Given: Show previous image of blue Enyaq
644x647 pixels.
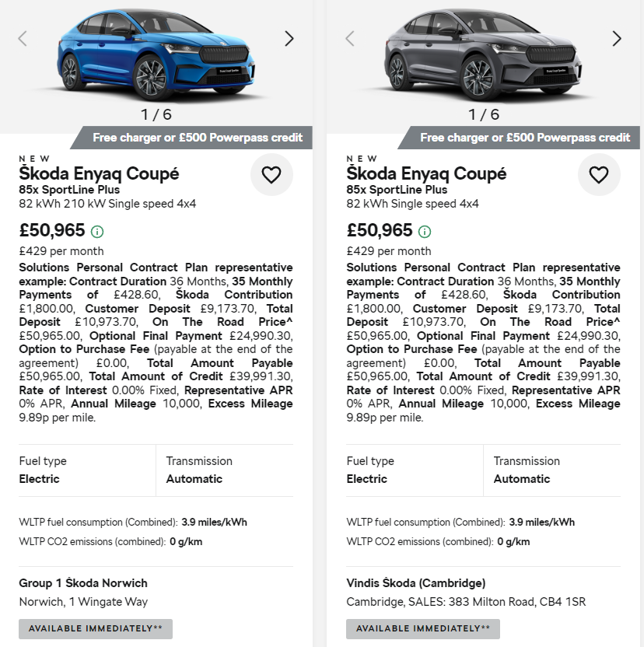Looking at the screenshot, I should [23, 38].
